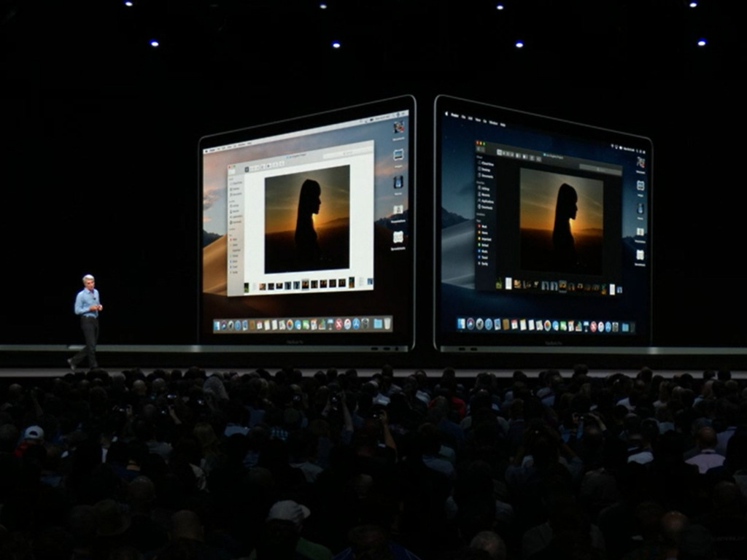The image size is (747, 560).
Task: Open the Window menu on the dark-mode MacBook
Action: (494, 122)
